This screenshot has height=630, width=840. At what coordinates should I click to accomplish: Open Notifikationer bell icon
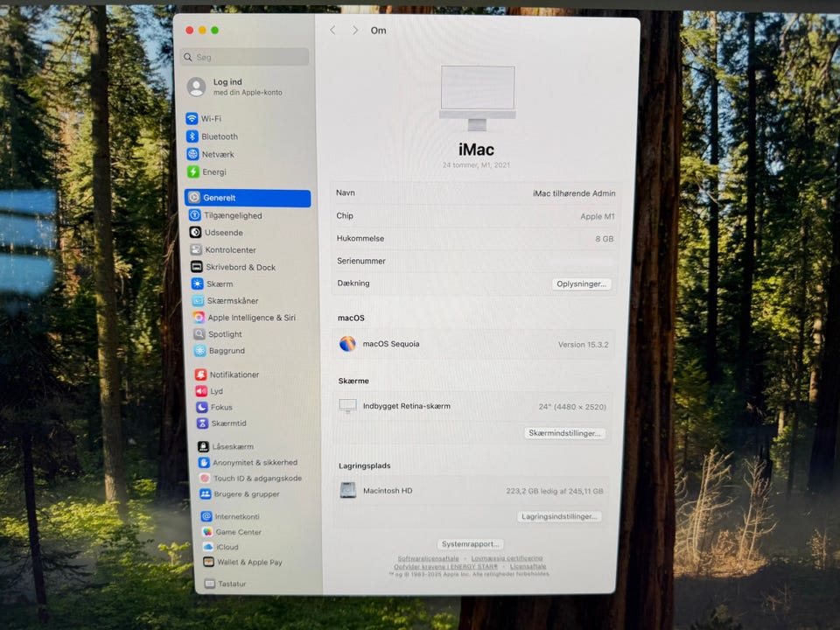click(201, 374)
